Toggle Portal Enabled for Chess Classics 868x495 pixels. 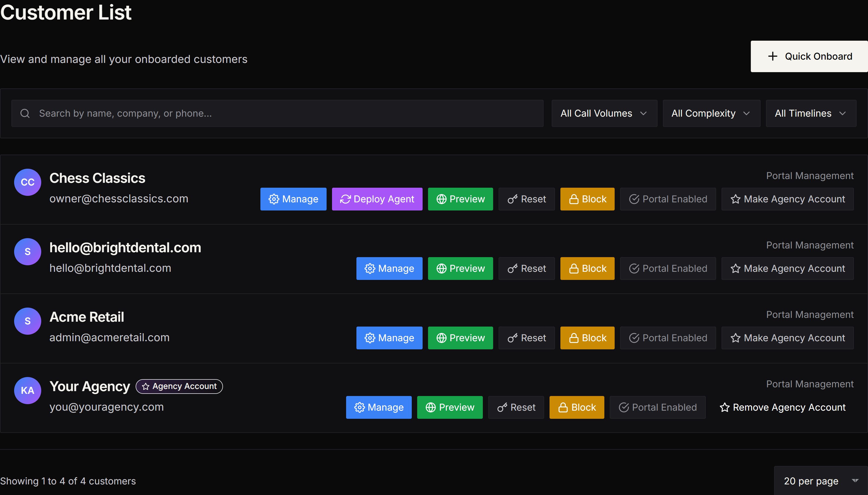(668, 199)
